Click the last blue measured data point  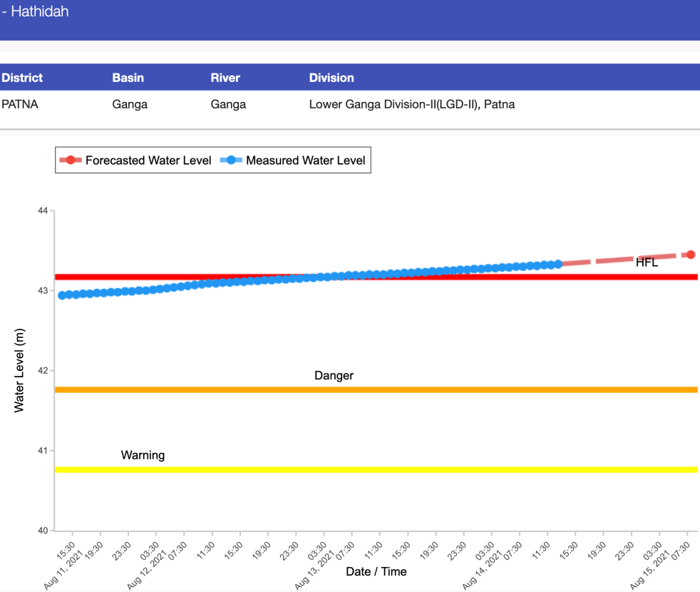558,264
